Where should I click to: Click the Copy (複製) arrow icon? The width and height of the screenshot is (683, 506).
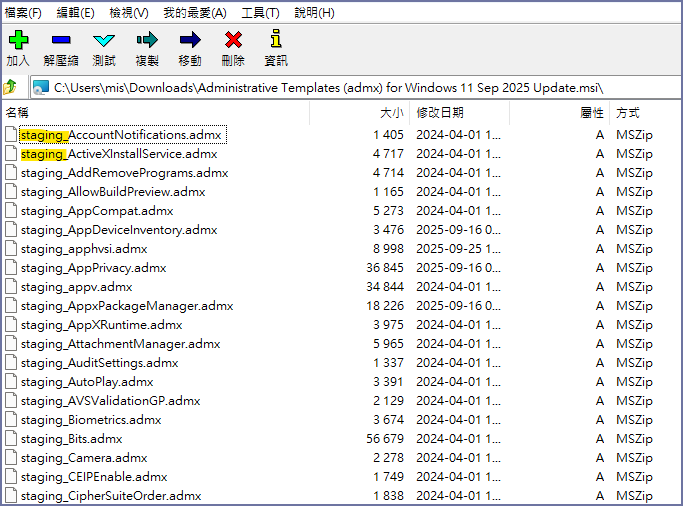pos(147,41)
